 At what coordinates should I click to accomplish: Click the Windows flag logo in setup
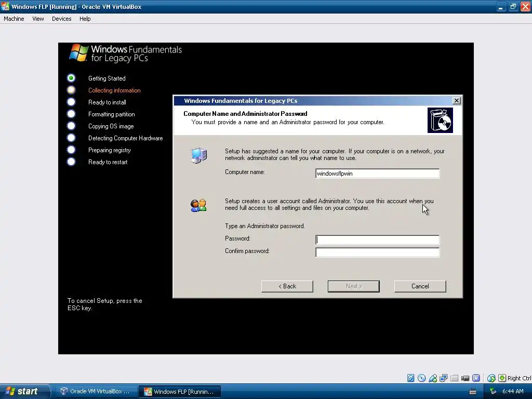coord(79,52)
